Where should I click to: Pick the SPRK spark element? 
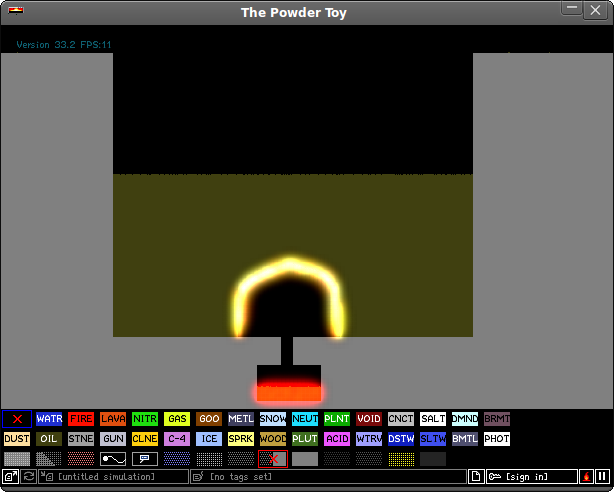[x=241, y=439]
